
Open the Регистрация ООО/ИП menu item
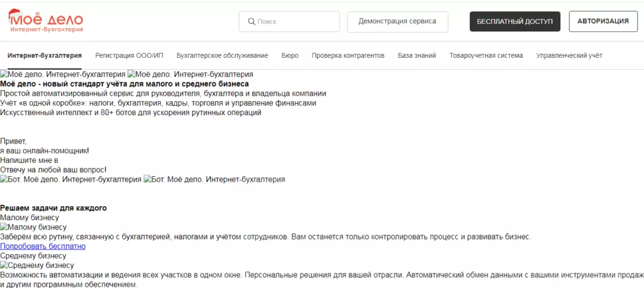(129, 55)
